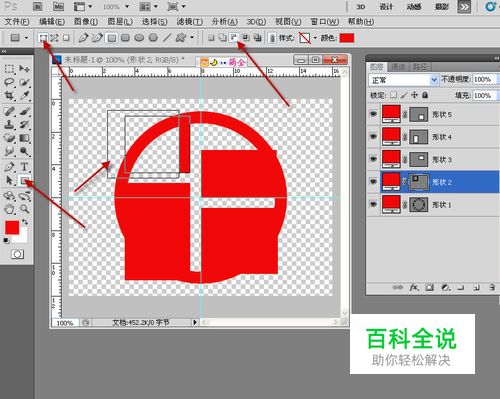Open the 文件(F) menu
Viewport: 500px width, 399px height.
pos(17,22)
